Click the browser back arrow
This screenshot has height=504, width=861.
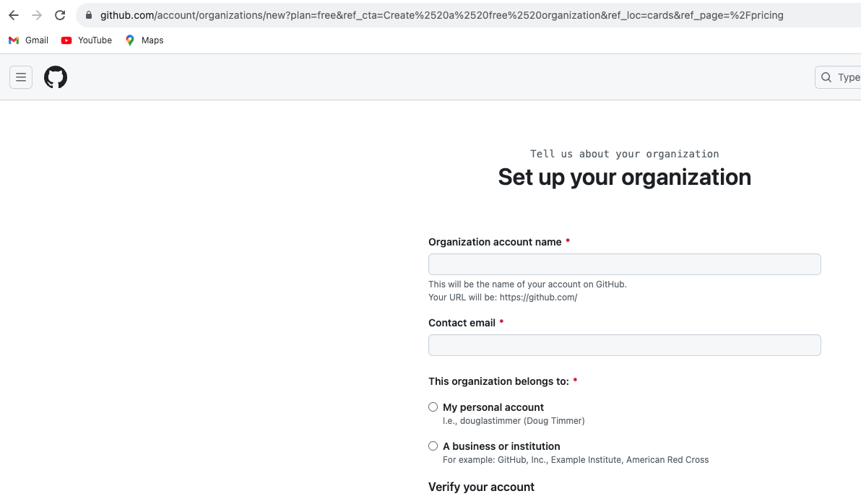point(14,15)
